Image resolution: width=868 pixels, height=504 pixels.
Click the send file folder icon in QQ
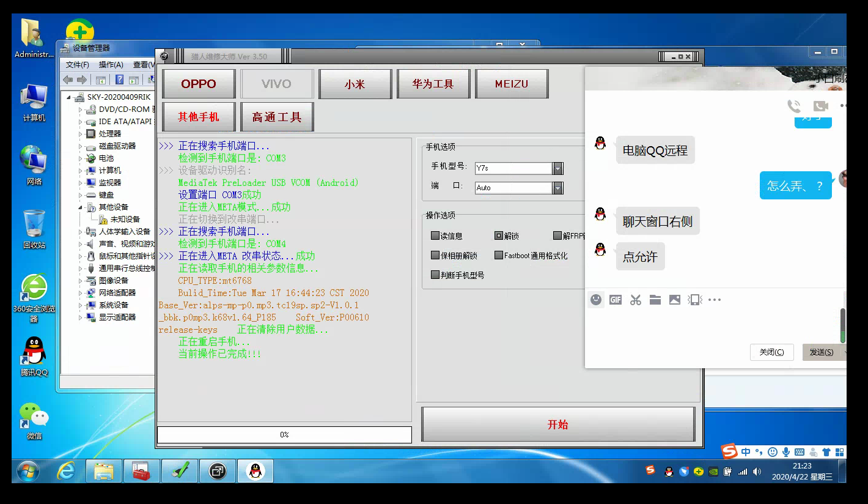pos(655,300)
